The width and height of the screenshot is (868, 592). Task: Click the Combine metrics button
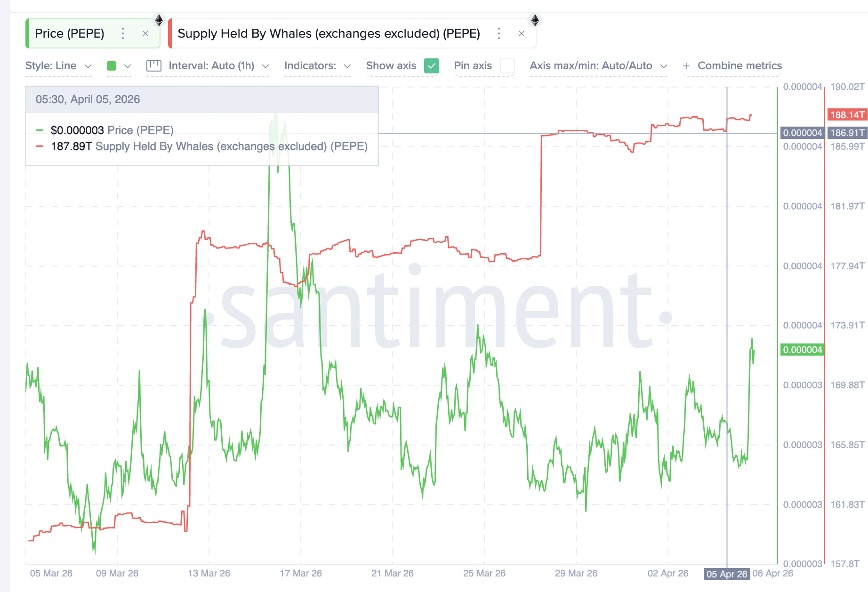point(739,66)
